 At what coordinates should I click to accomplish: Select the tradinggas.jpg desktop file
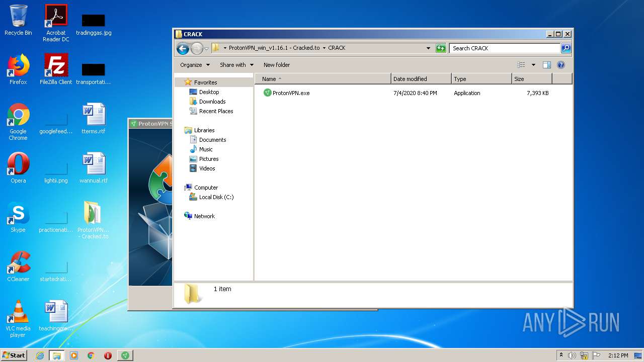[94, 24]
